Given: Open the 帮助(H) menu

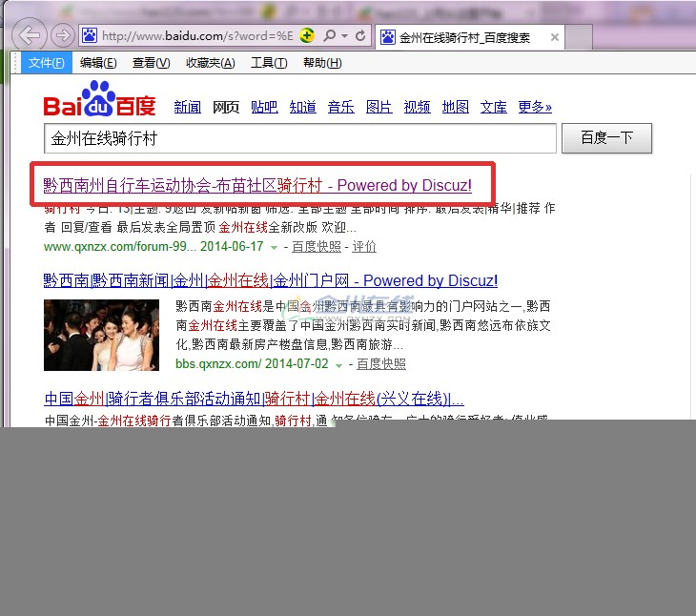Looking at the screenshot, I should [x=322, y=63].
